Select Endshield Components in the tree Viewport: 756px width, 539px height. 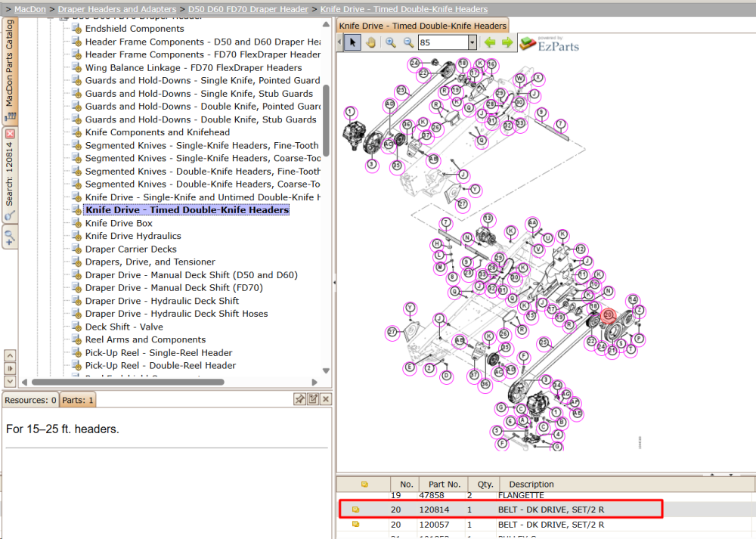[135, 29]
